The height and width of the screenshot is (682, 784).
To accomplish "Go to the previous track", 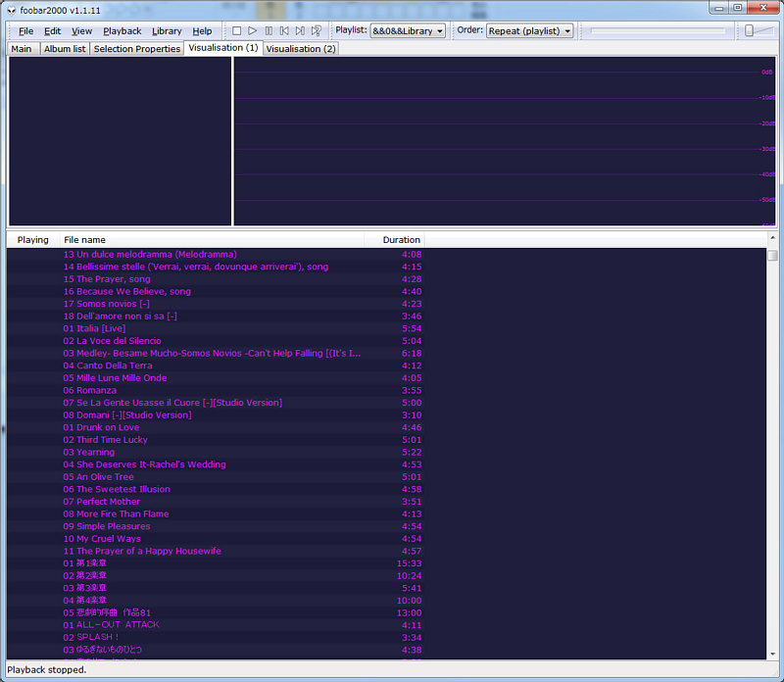I will [x=284, y=31].
